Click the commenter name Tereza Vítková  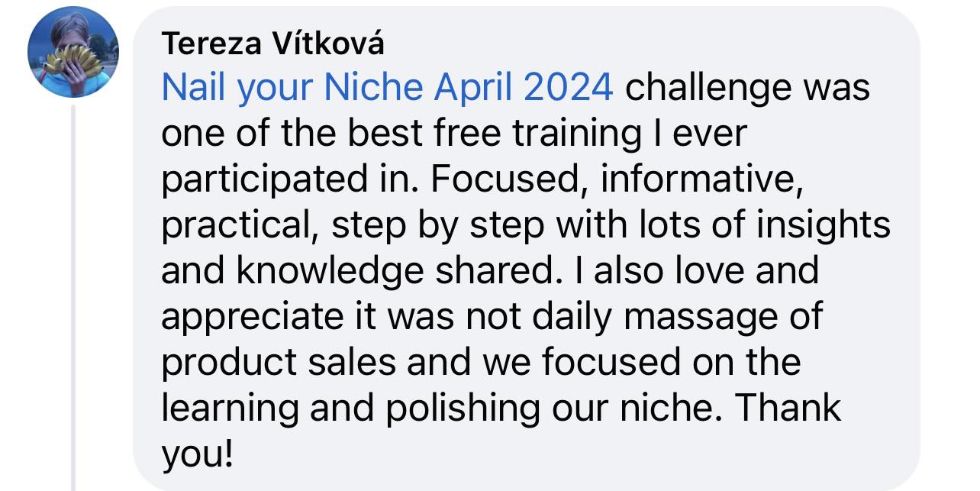click(x=272, y=46)
